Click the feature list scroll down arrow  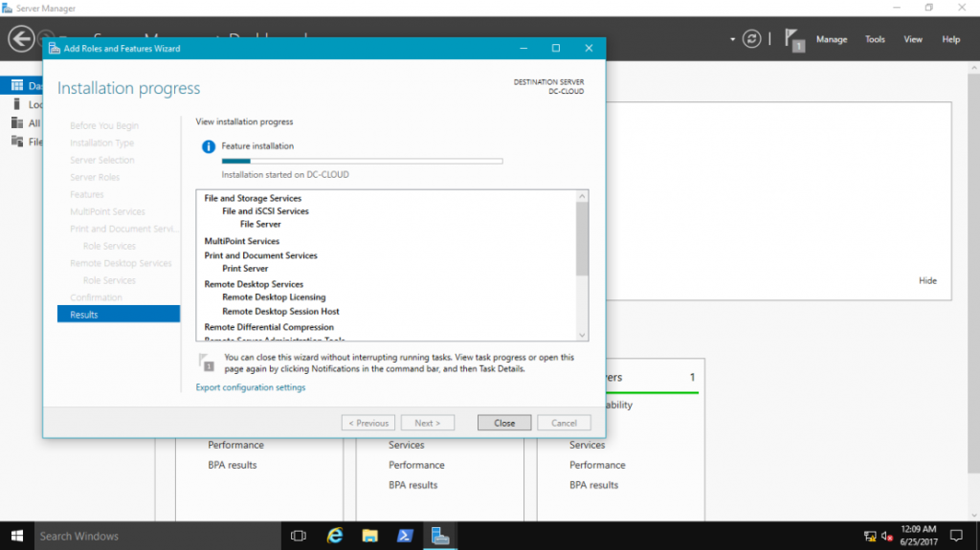click(582, 335)
